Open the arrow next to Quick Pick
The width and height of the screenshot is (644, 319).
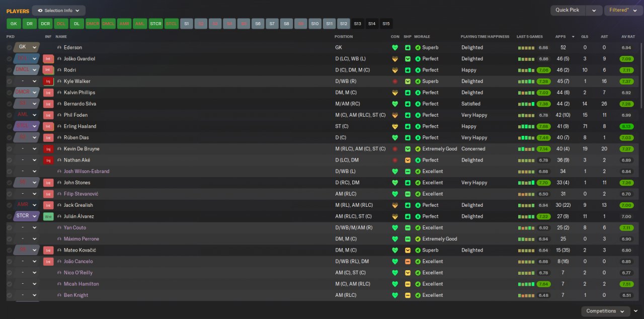click(x=594, y=10)
